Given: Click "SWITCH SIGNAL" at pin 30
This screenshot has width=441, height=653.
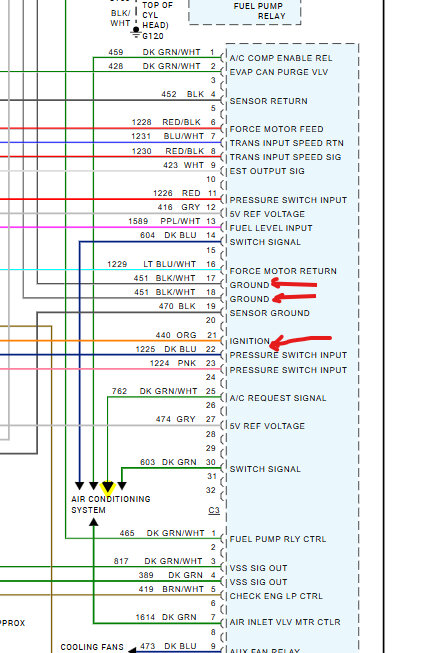Looking at the screenshot, I should [265, 469].
